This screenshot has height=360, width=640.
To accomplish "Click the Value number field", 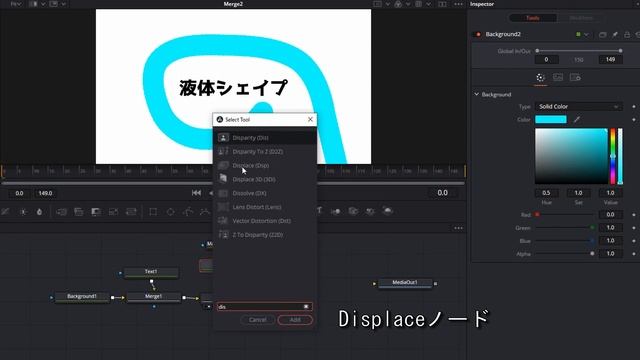I will pos(610,193).
